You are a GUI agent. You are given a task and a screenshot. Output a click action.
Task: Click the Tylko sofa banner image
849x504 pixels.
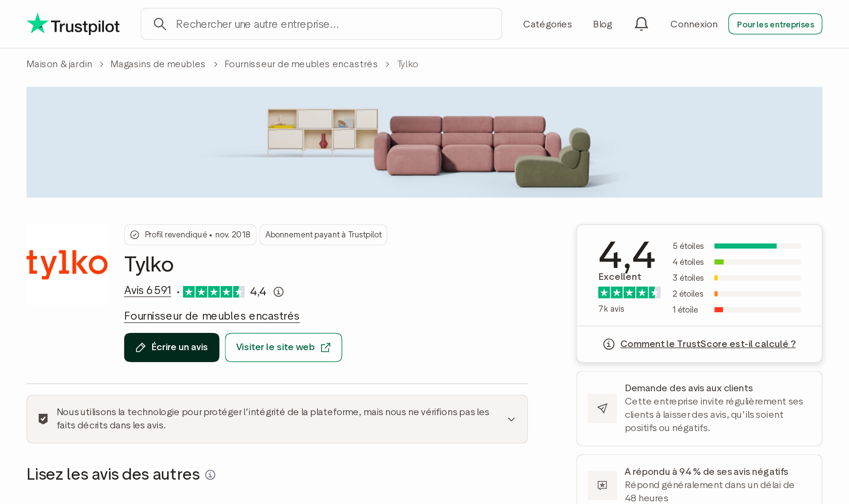pyautogui.click(x=424, y=142)
